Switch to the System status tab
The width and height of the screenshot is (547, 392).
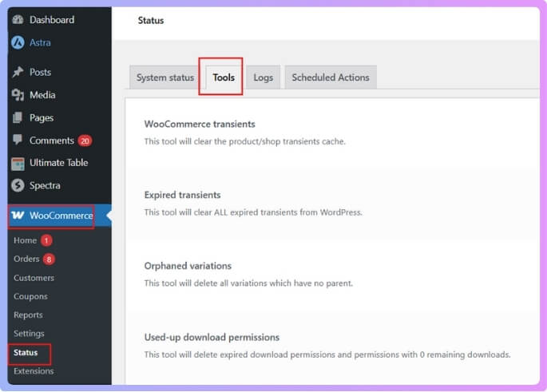[x=165, y=77]
